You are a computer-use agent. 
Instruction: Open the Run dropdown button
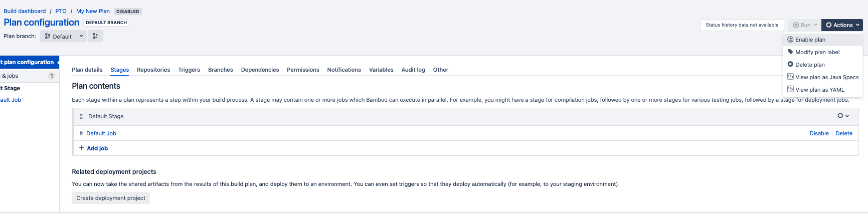804,25
